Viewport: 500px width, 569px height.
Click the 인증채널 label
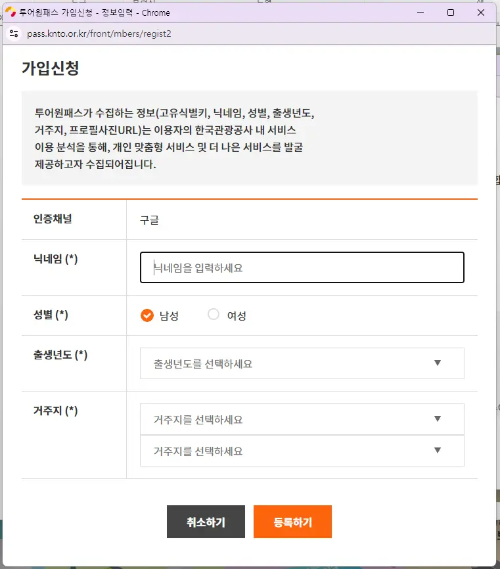[x=53, y=219]
